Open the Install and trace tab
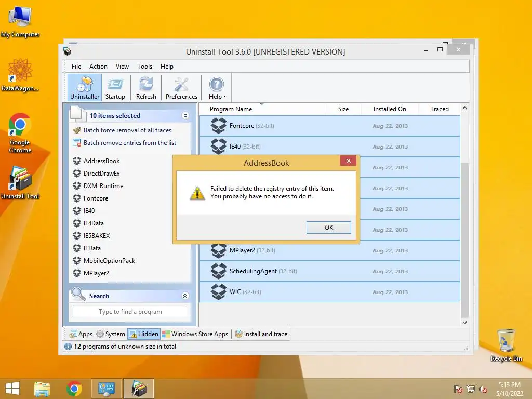Image resolution: width=532 pixels, height=399 pixels. tap(261, 334)
